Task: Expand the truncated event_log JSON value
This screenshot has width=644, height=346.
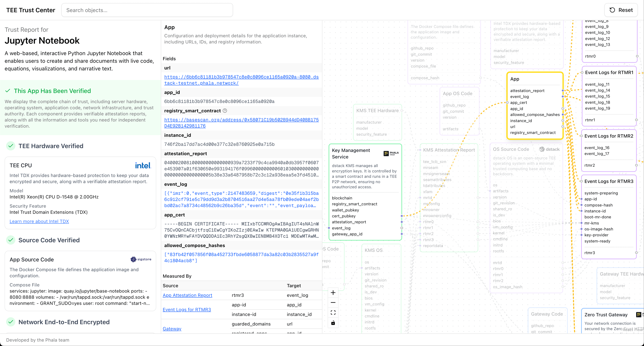Action: pos(241,199)
